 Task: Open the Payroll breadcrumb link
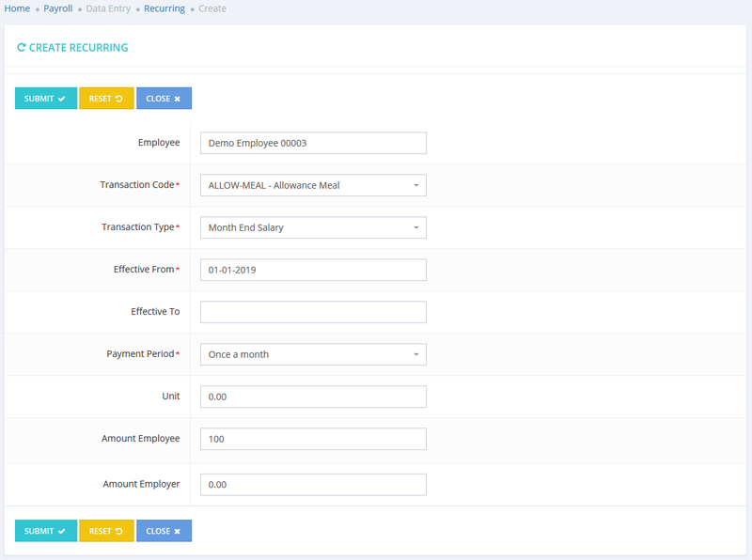pos(57,8)
